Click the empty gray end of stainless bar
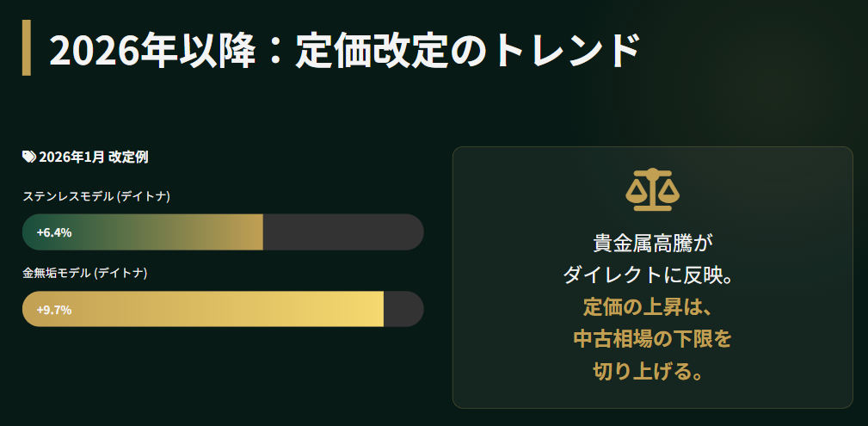Image resolution: width=868 pixels, height=426 pixels. (342, 232)
